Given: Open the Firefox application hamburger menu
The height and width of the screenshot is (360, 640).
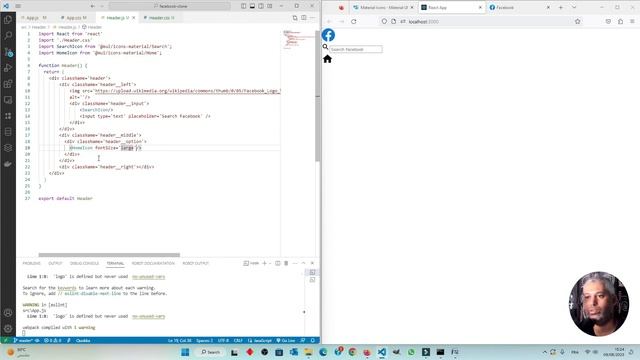Looking at the screenshot, I should (x=632, y=21).
